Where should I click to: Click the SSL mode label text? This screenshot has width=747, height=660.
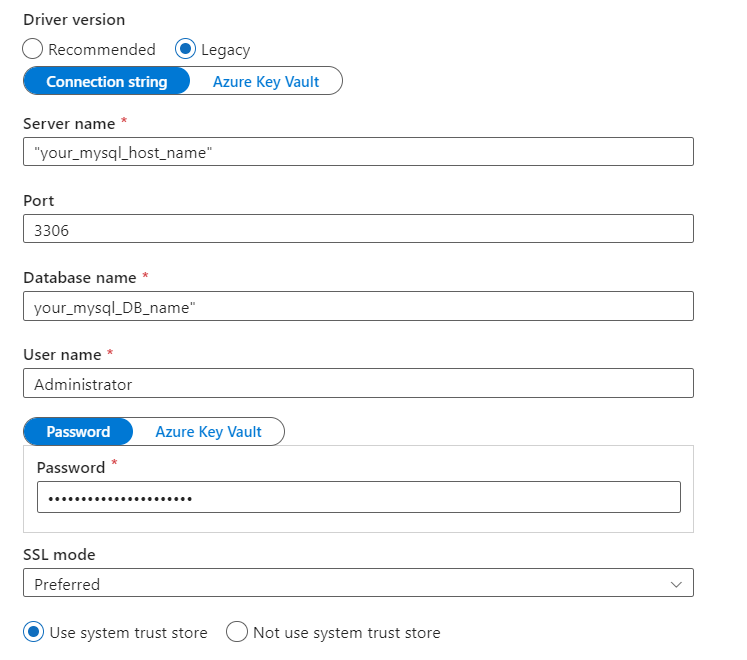pos(59,554)
